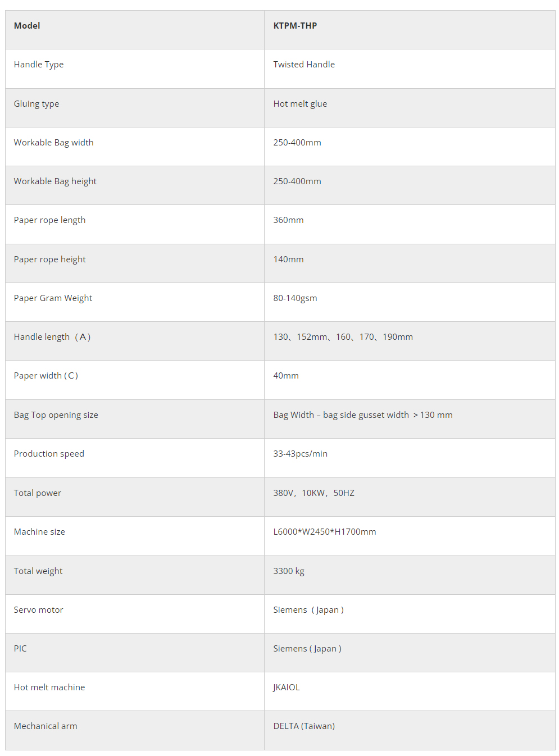Select the 40mm paper width value

(286, 376)
